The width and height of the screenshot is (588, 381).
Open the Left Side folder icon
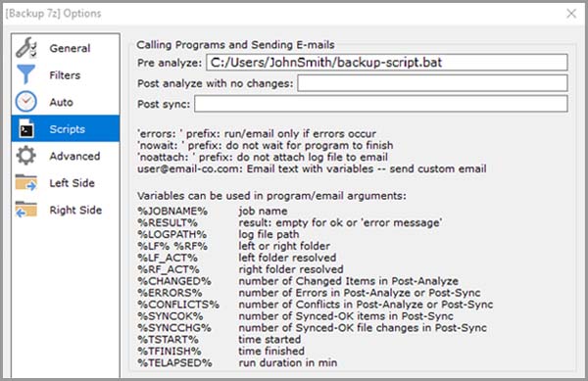pos(25,182)
